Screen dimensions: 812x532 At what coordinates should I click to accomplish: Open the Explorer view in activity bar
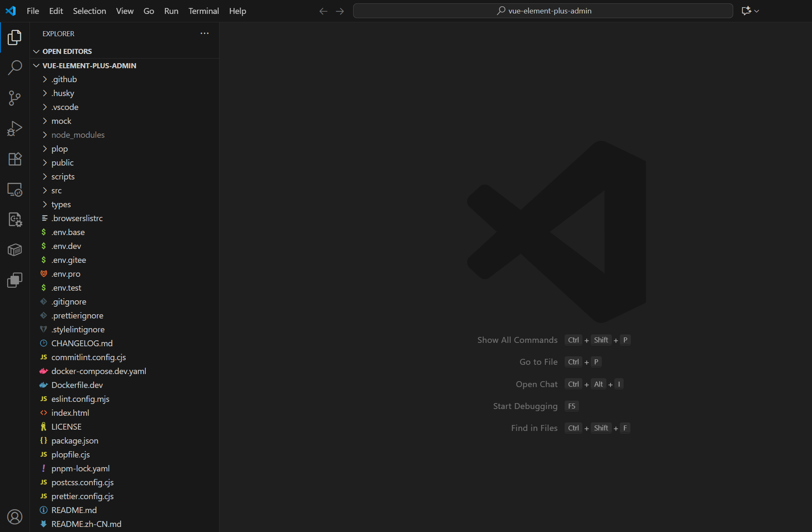point(15,37)
